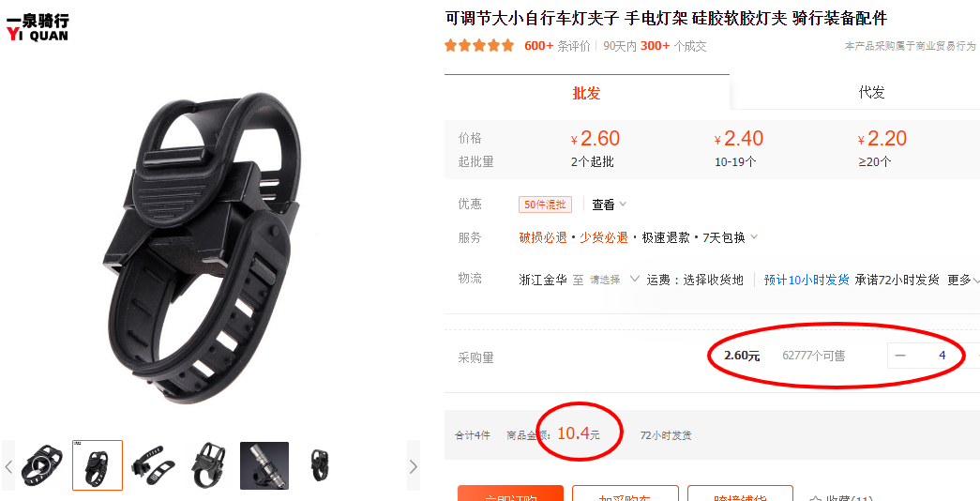Click the five-star rating icons
Image resolution: width=980 pixels, height=501 pixels.
tap(479, 46)
